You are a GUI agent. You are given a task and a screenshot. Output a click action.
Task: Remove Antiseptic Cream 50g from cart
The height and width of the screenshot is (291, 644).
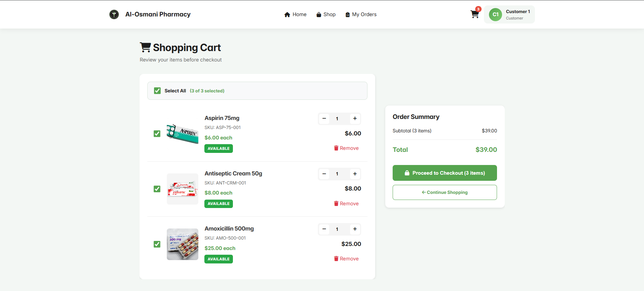tap(346, 204)
